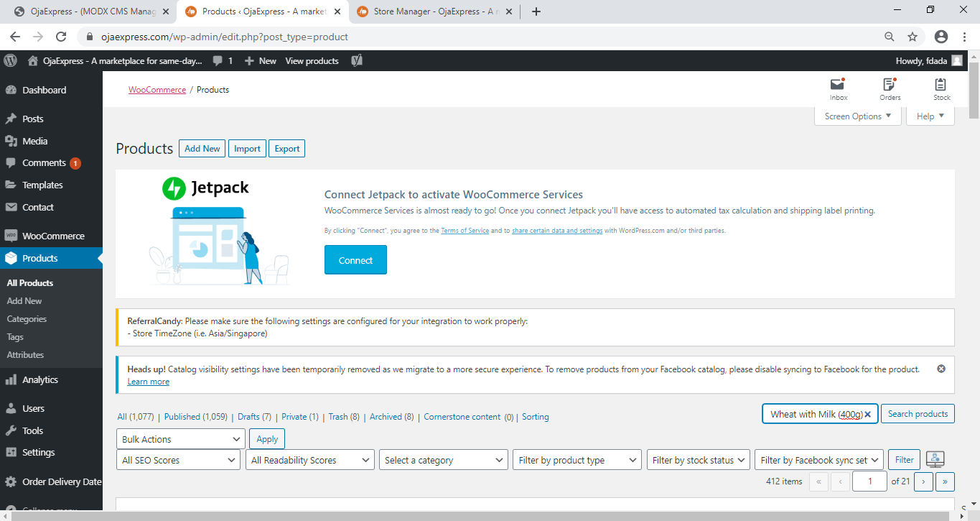The width and height of the screenshot is (980, 521).
Task: Click the Yoast SEO icon in admin bar
Action: pos(357,61)
